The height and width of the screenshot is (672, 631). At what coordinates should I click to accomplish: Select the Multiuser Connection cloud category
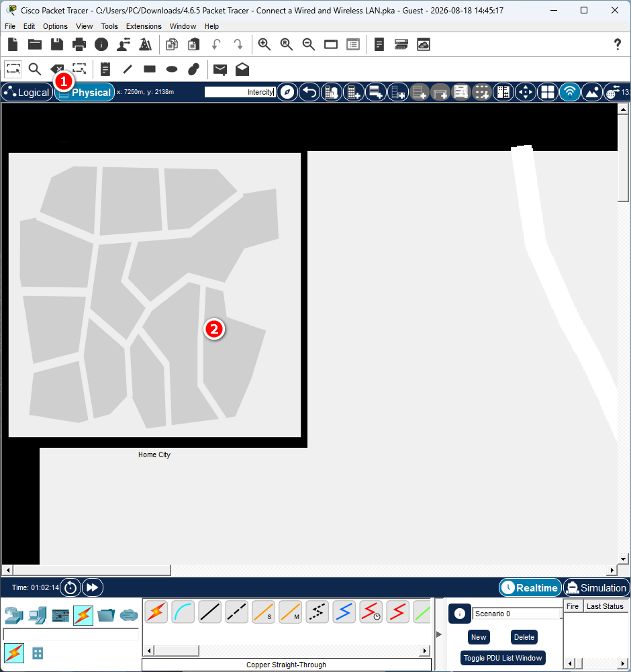[129, 616]
